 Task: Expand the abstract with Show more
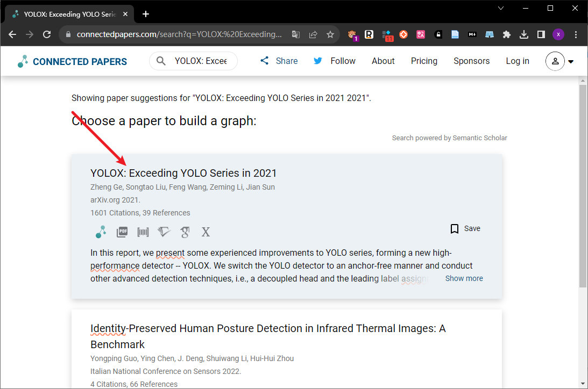(x=464, y=278)
